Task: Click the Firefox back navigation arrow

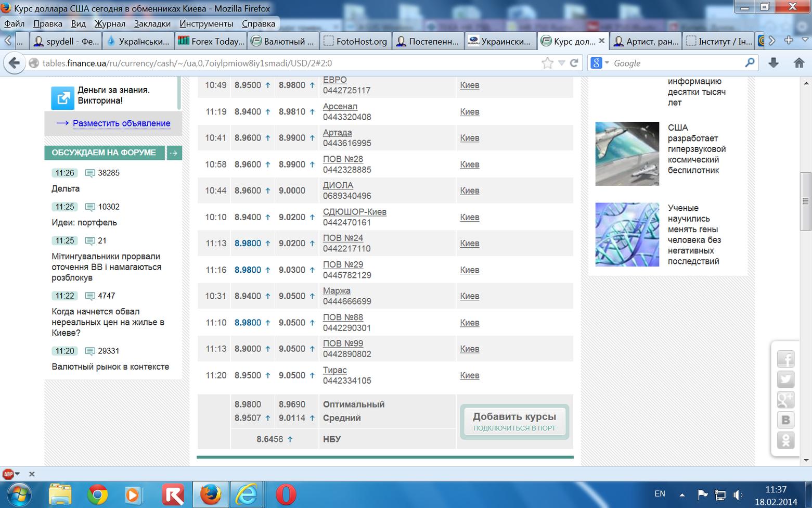Action: [14, 63]
